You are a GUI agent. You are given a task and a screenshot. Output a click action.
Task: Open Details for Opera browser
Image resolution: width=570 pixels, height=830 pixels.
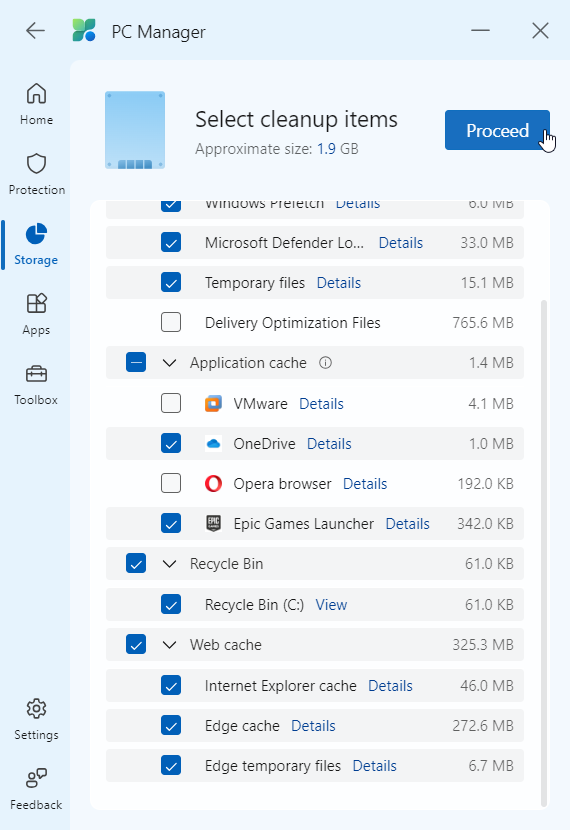365,484
